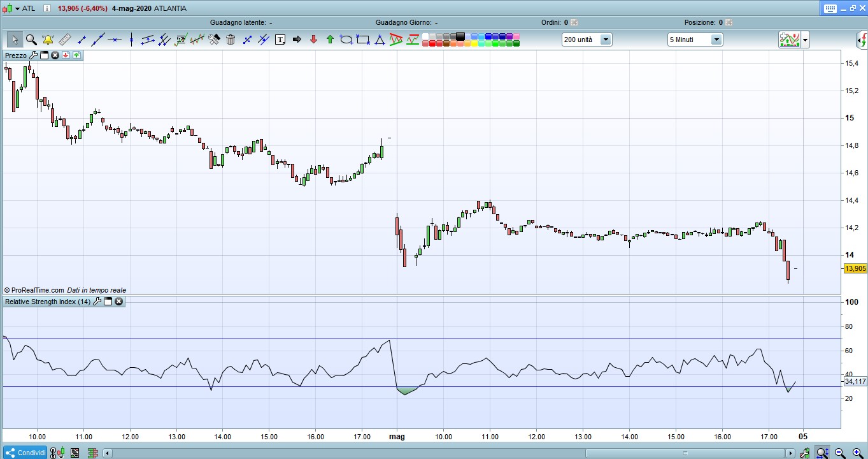Screen dimensions: 868x459
Task: Create a price alert with bell icon
Action: click(x=48, y=40)
